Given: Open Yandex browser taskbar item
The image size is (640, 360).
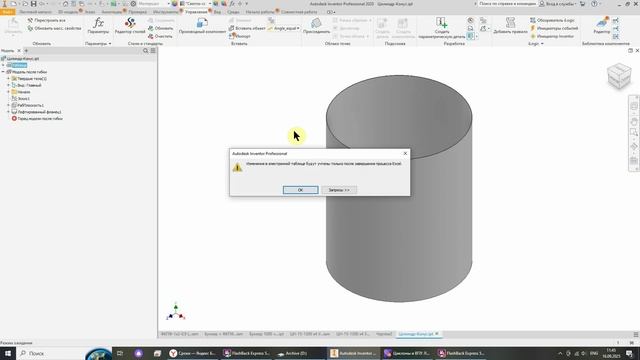Looking at the screenshot, I should (x=193, y=353).
